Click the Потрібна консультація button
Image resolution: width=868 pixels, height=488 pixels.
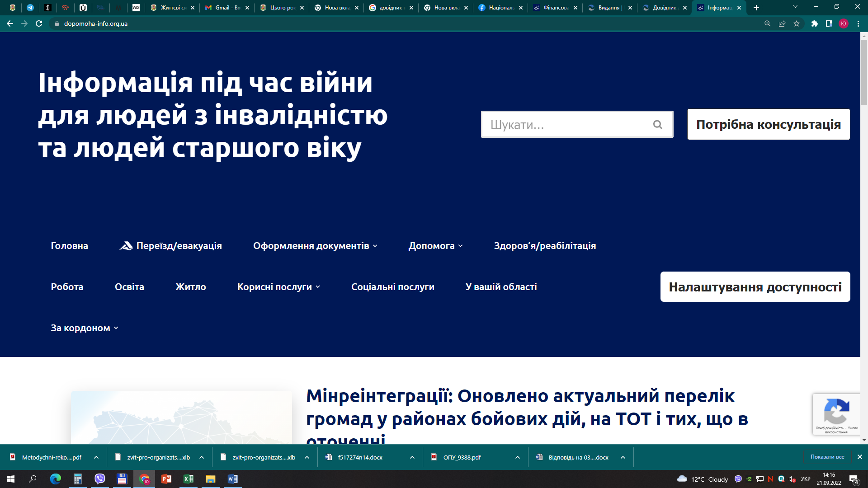(768, 124)
